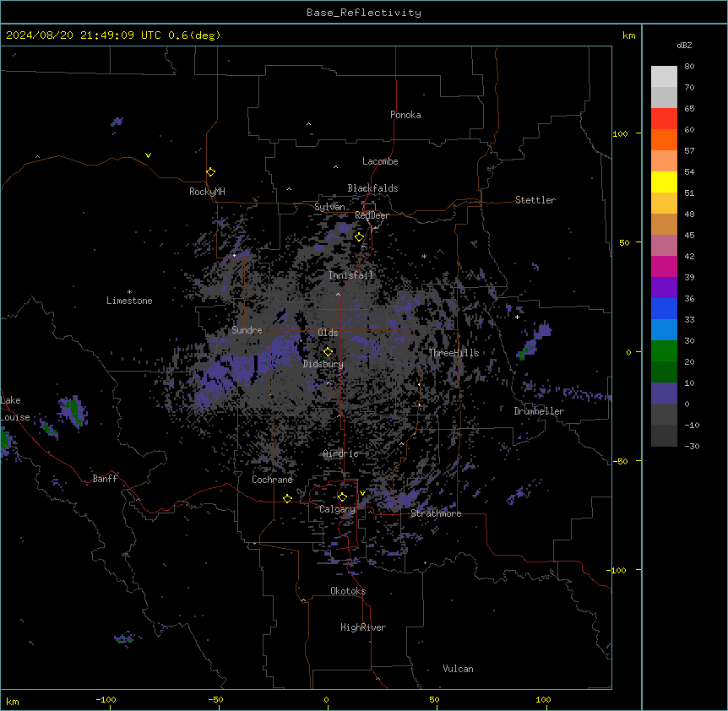
Task: Click the Blackfalds city label
Action: (x=372, y=188)
